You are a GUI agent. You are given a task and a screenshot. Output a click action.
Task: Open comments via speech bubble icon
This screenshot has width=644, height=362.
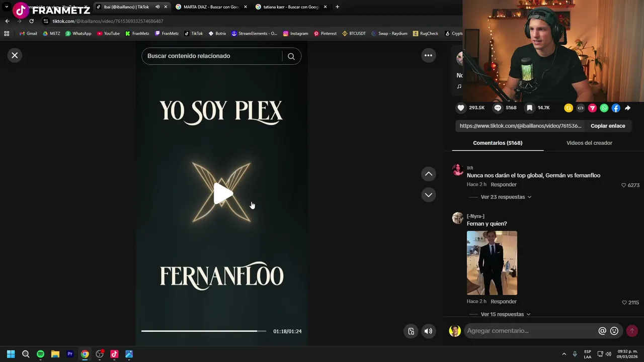pyautogui.click(x=498, y=108)
